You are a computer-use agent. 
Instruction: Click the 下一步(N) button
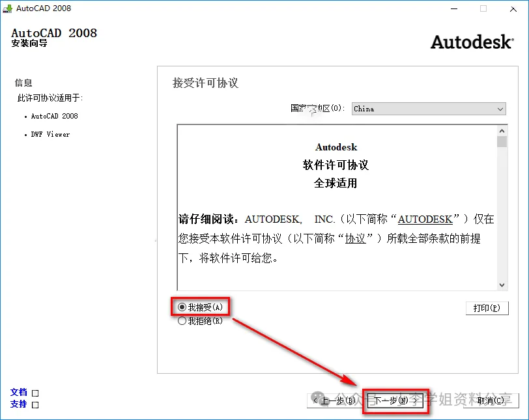395,400
